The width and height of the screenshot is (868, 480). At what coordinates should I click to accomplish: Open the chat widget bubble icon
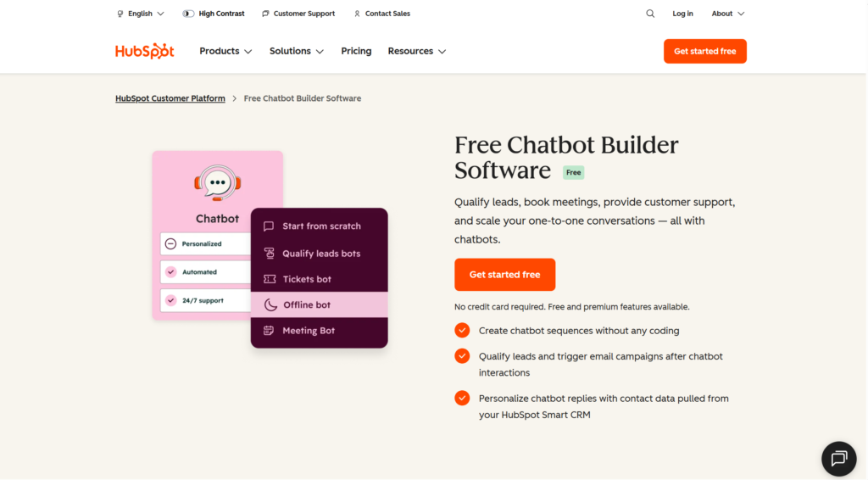[838, 459]
